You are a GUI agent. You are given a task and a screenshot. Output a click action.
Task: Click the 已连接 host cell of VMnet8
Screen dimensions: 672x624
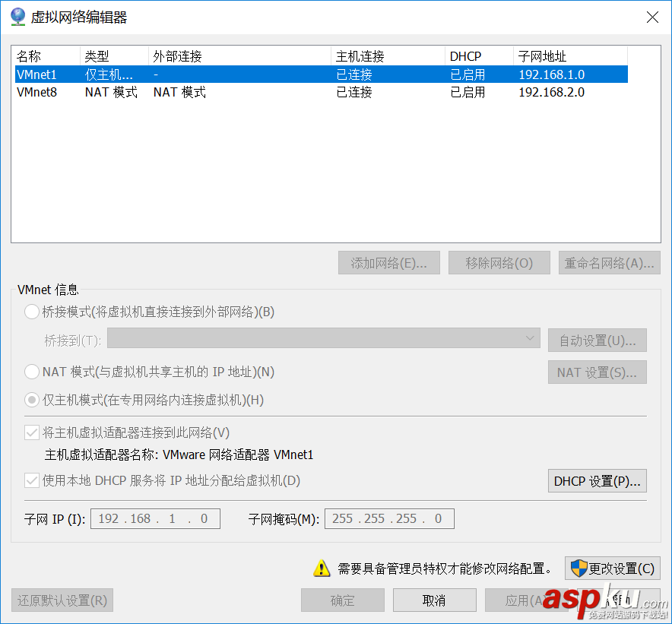(354, 92)
